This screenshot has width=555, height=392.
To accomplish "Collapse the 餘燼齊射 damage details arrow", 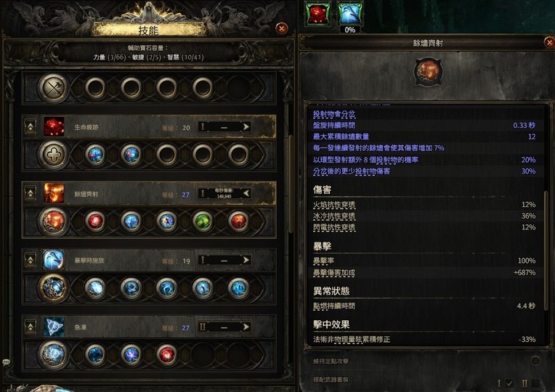I will tap(246, 194).
